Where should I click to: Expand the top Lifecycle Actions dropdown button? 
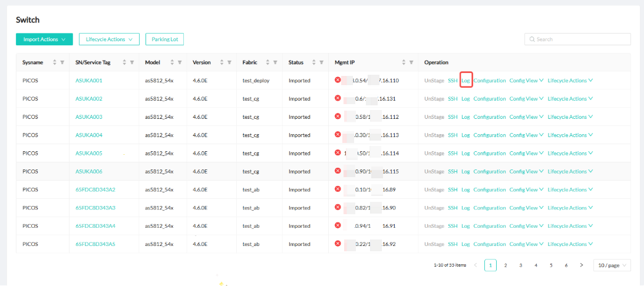(109, 39)
